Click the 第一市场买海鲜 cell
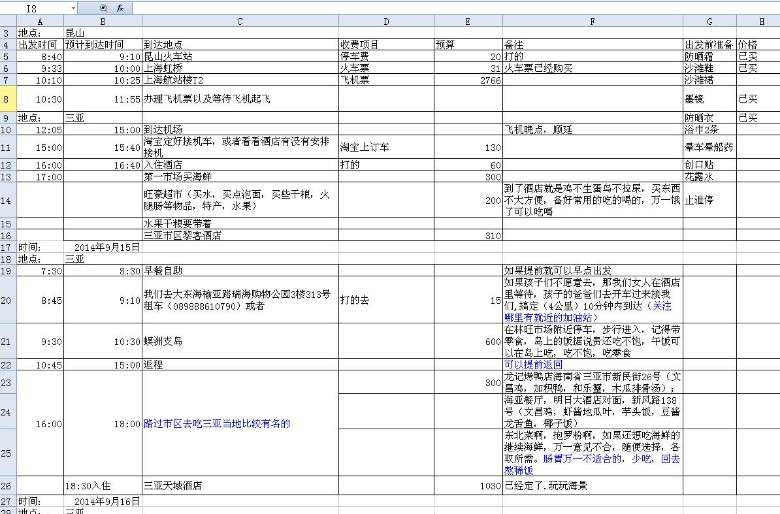 click(240, 177)
